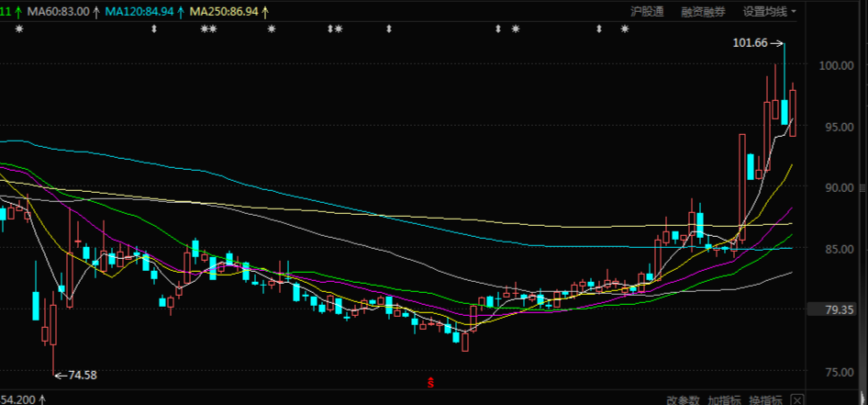Click 改参数 to edit indicator parameters
Viewport: 868px width, 405px height.
[x=683, y=400]
